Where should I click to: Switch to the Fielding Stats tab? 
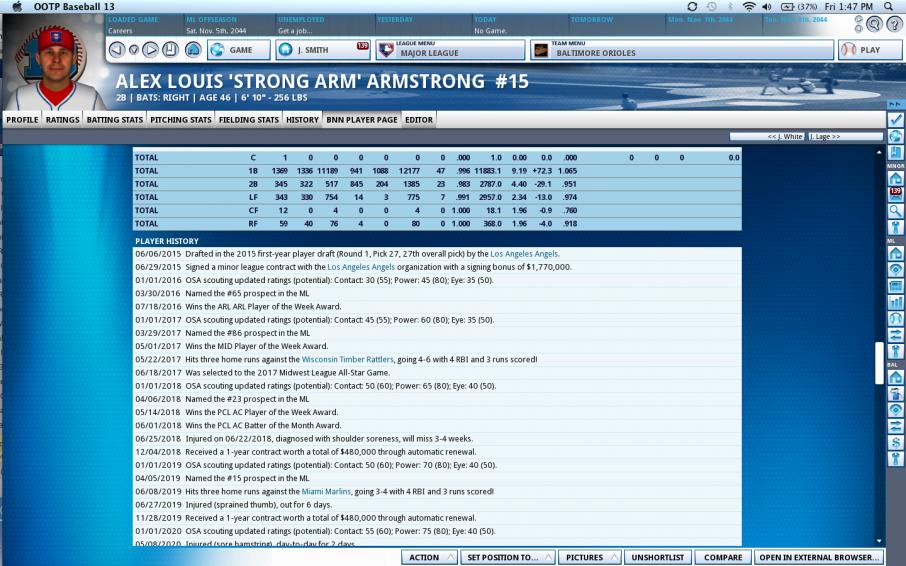pos(249,120)
